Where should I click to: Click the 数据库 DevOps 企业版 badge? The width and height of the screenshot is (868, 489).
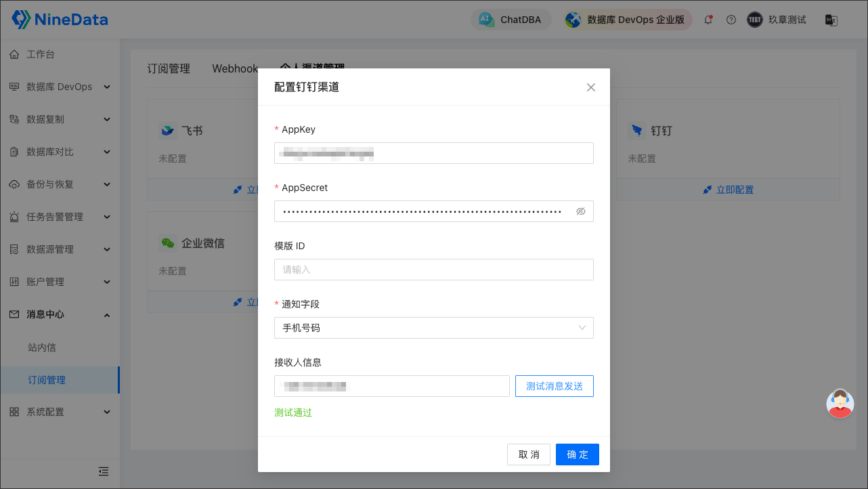[628, 20]
